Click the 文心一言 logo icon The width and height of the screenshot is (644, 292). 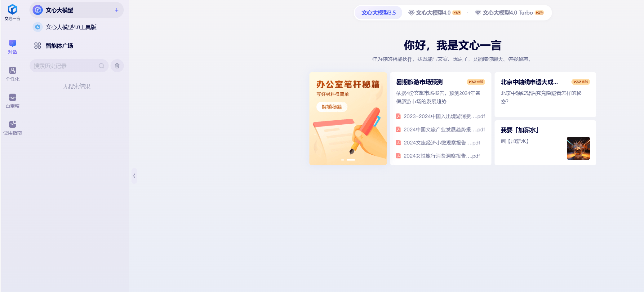pyautogui.click(x=12, y=9)
